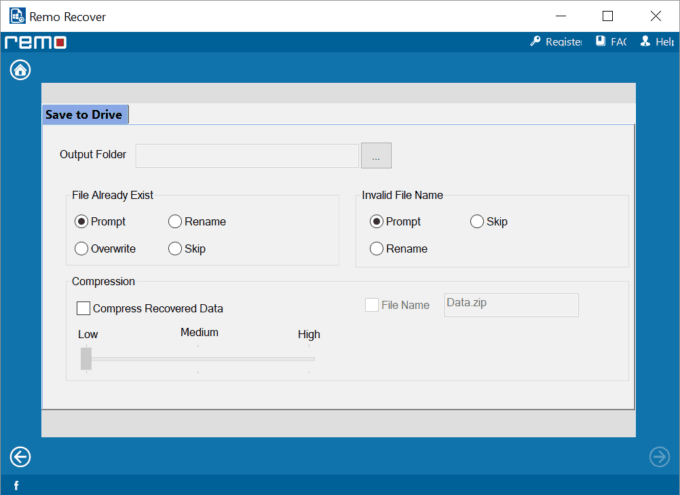Open the Register key option
This screenshot has width=680, height=495.
556,42
